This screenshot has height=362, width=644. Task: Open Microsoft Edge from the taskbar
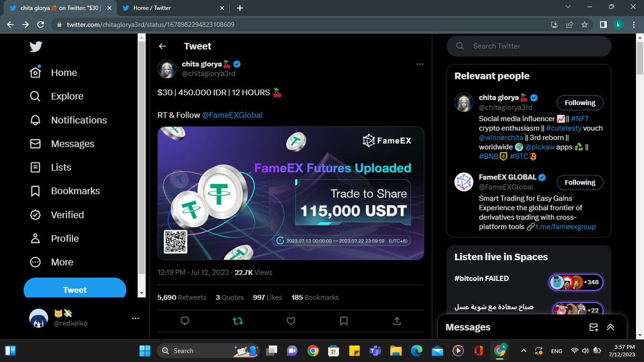(x=416, y=351)
